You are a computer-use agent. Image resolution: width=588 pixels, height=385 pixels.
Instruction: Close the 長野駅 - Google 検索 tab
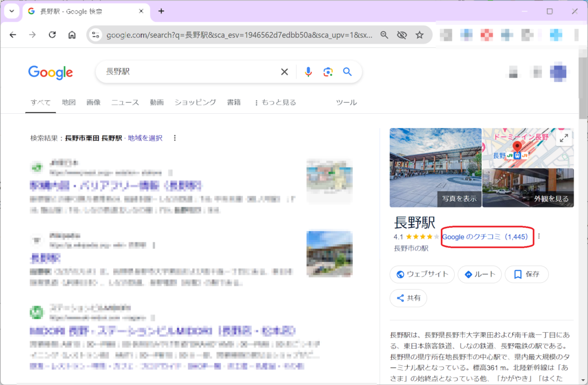click(x=141, y=11)
